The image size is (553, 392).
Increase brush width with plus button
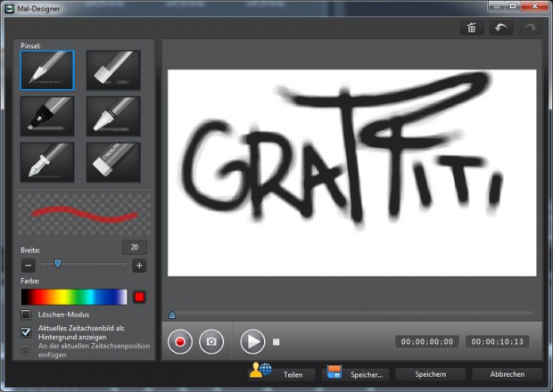[139, 265]
